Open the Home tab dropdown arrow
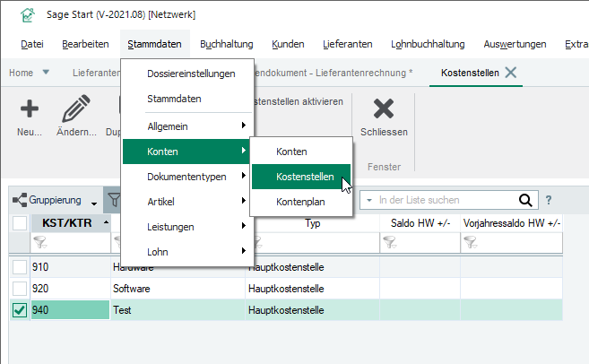The width and height of the screenshot is (589, 364). point(46,72)
